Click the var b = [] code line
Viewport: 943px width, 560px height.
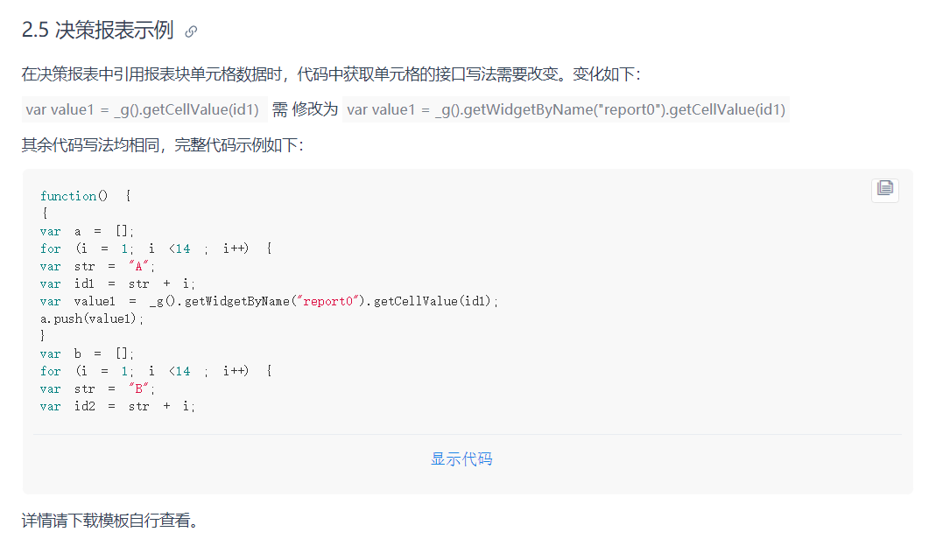(88, 353)
